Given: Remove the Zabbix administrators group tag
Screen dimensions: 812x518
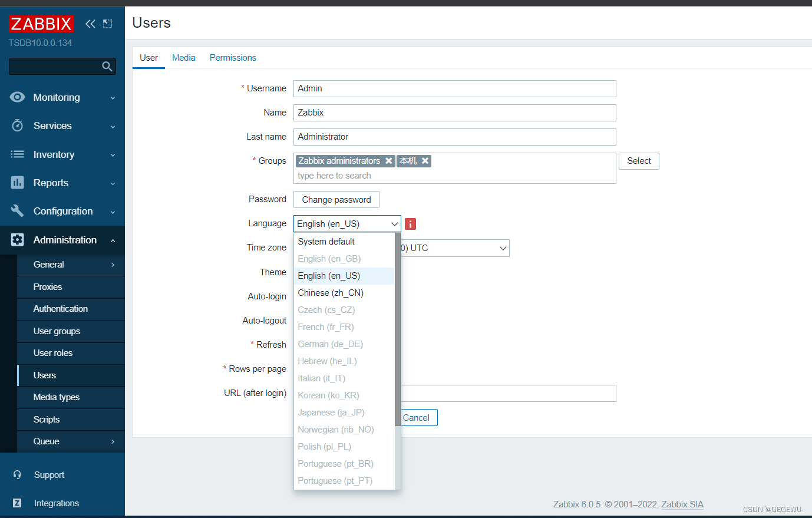Looking at the screenshot, I should [x=389, y=161].
